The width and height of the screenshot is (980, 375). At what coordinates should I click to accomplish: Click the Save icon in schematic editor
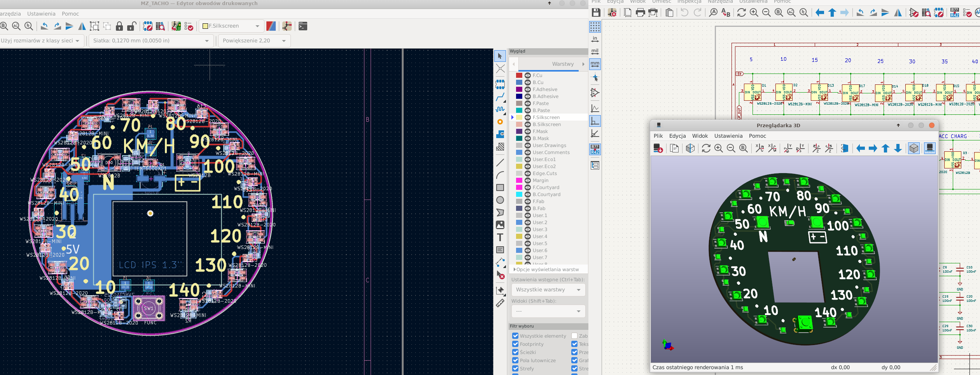pos(596,12)
